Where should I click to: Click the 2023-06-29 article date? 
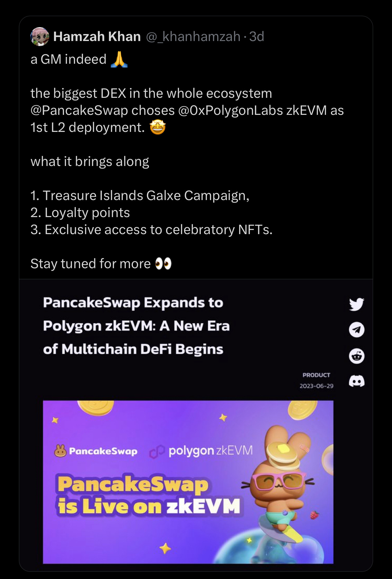pyautogui.click(x=316, y=386)
